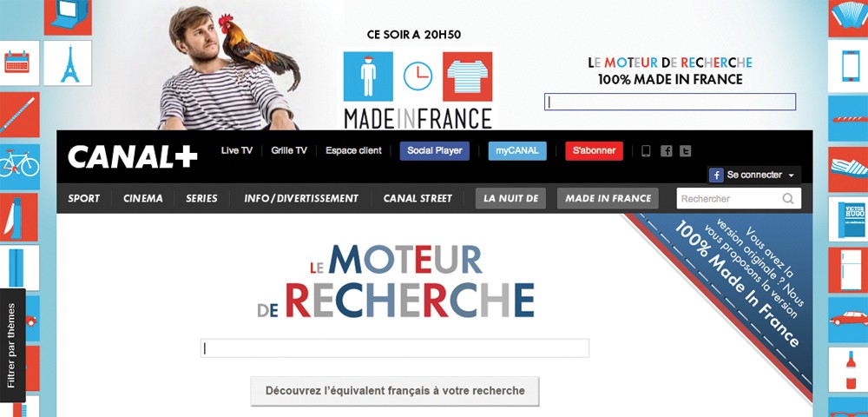The height and width of the screenshot is (417, 868).
Task: Select the bicycle tile on left
Action: tap(20, 166)
